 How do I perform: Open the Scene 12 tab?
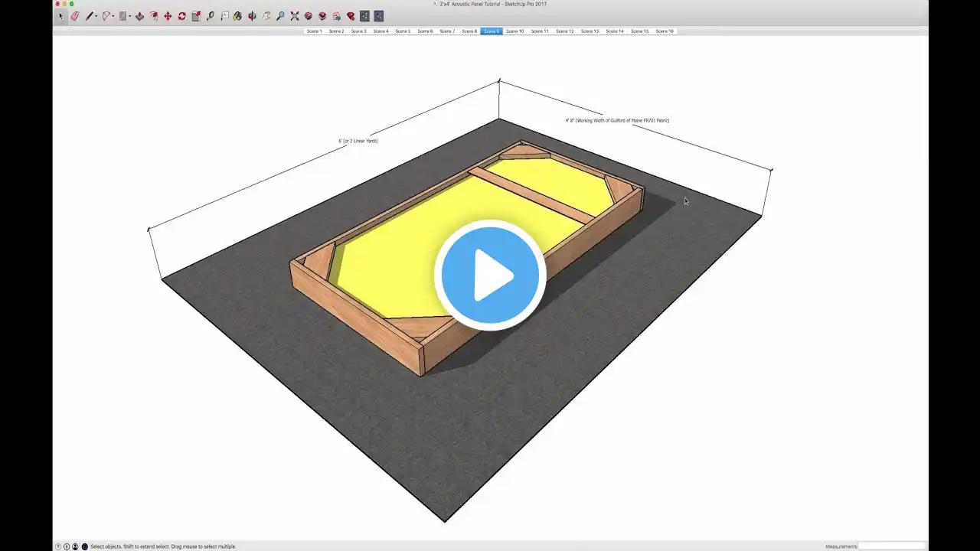point(565,31)
